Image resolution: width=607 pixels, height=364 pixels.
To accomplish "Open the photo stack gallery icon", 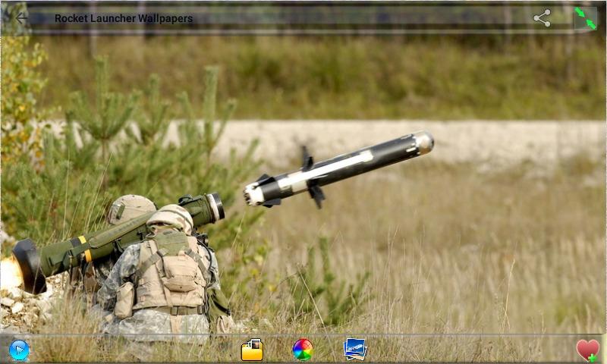I will click(x=354, y=349).
